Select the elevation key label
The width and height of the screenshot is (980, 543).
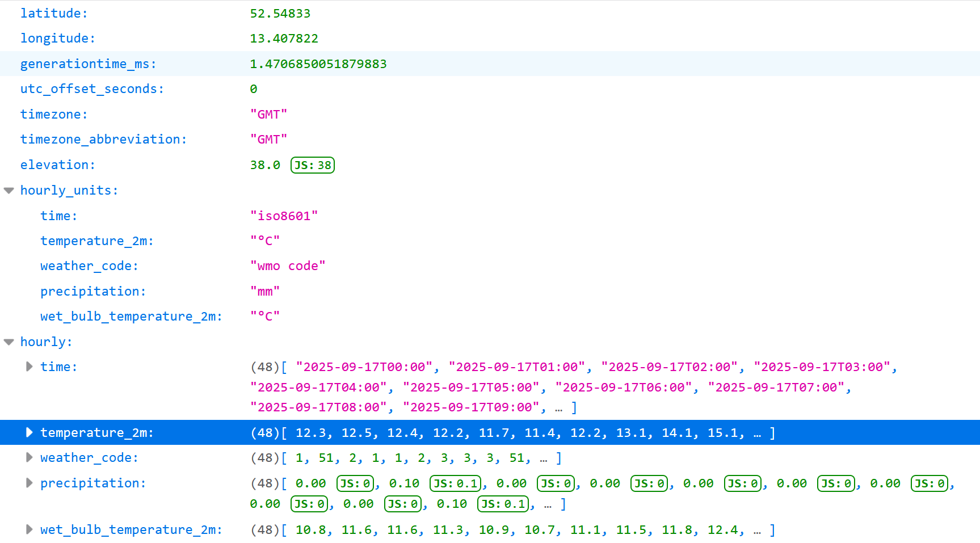[57, 165]
